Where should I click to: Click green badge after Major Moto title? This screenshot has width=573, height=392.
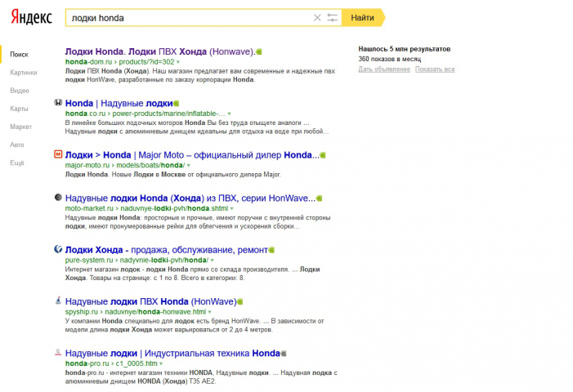323,155
